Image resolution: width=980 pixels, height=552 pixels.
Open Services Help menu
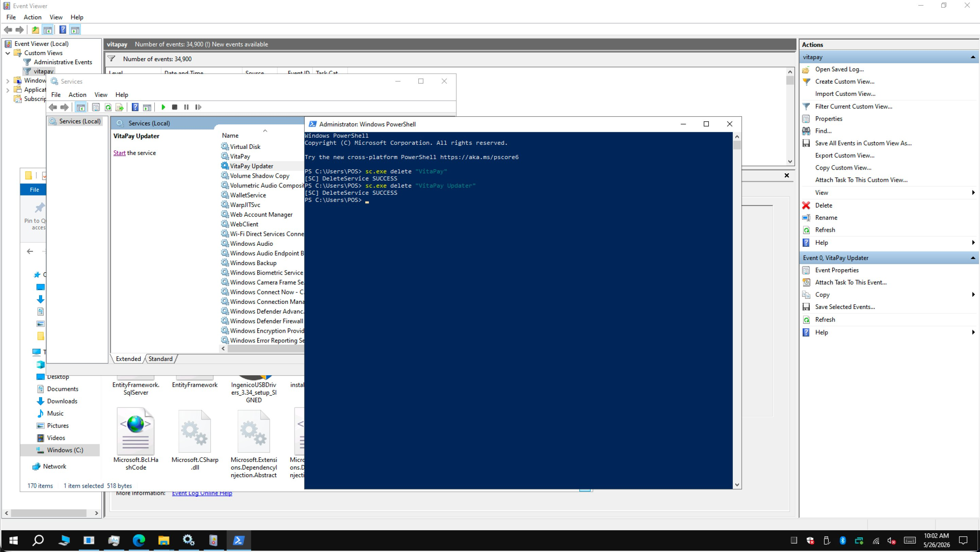tap(122, 95)
